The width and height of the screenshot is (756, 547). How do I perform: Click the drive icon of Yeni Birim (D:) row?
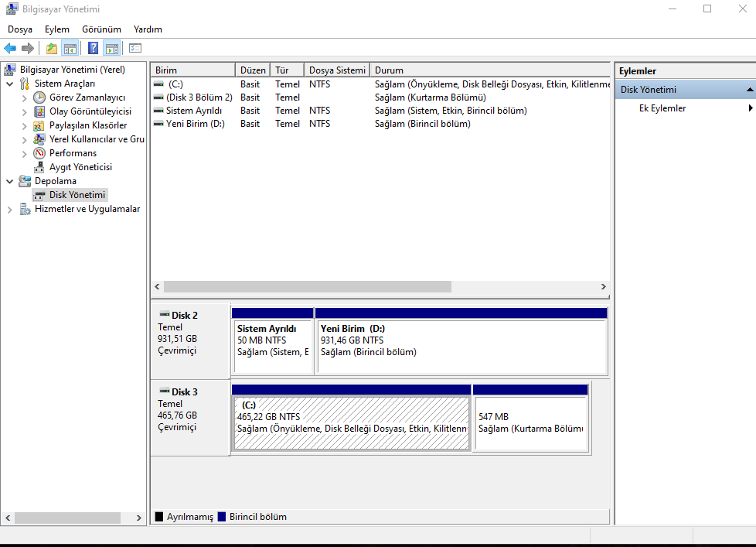(x=158, y=124)
